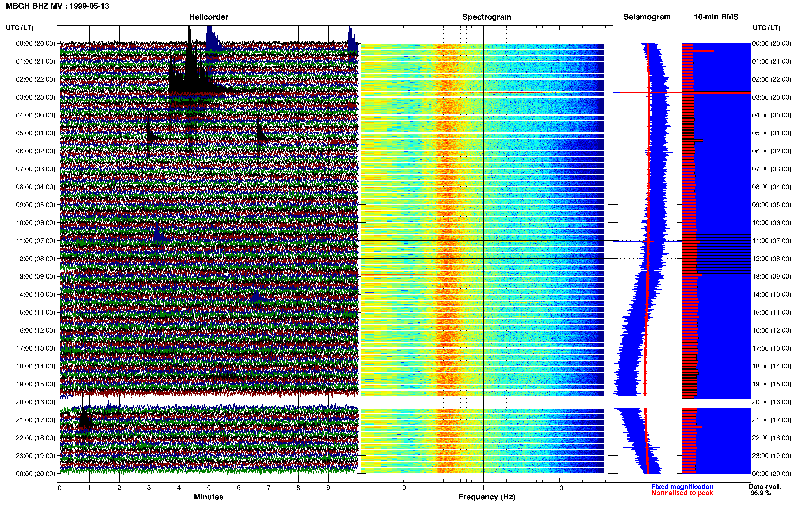Click the right-axis label 06:00 (02:00)
This screenshot has height=508, width=812.
(x=772, y=151)
